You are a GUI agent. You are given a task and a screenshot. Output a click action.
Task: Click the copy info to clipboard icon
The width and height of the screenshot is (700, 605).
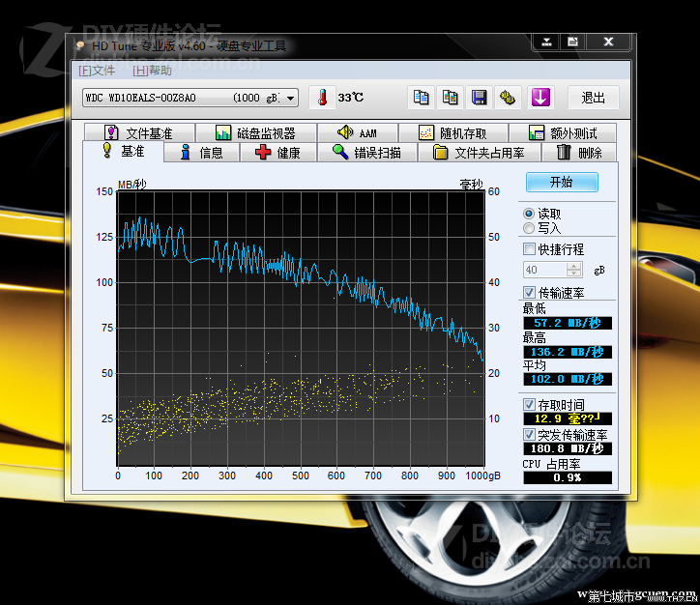click(x=421, y=98)
